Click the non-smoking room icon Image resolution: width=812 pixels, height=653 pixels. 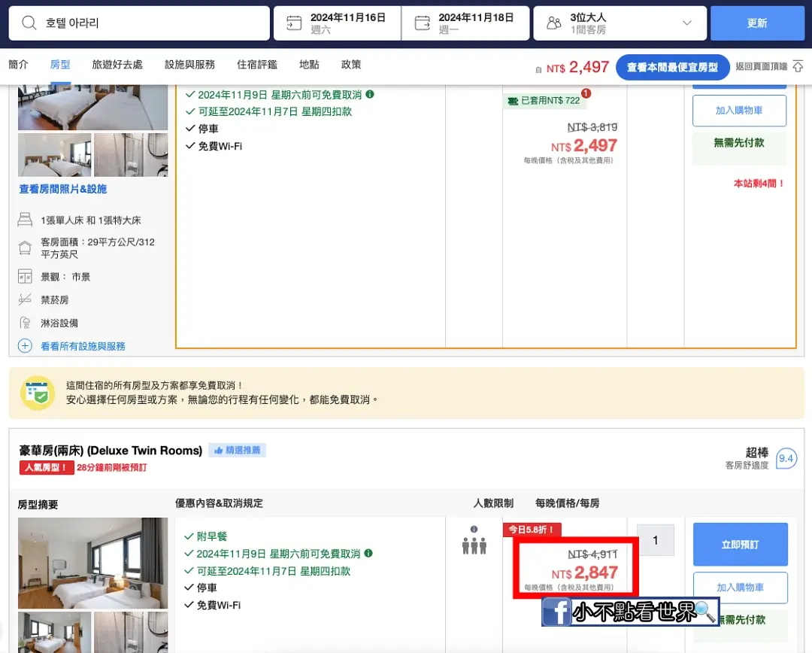tap(25, 299)
